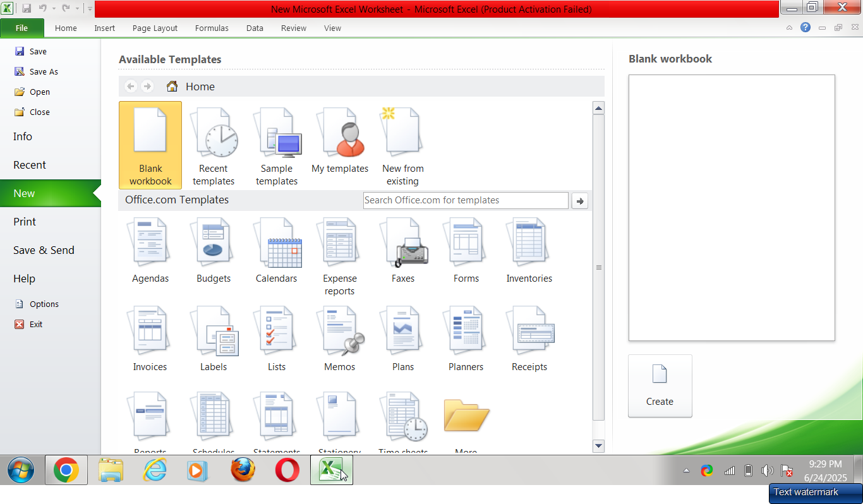Switch to the Recent page

(50, 165)
